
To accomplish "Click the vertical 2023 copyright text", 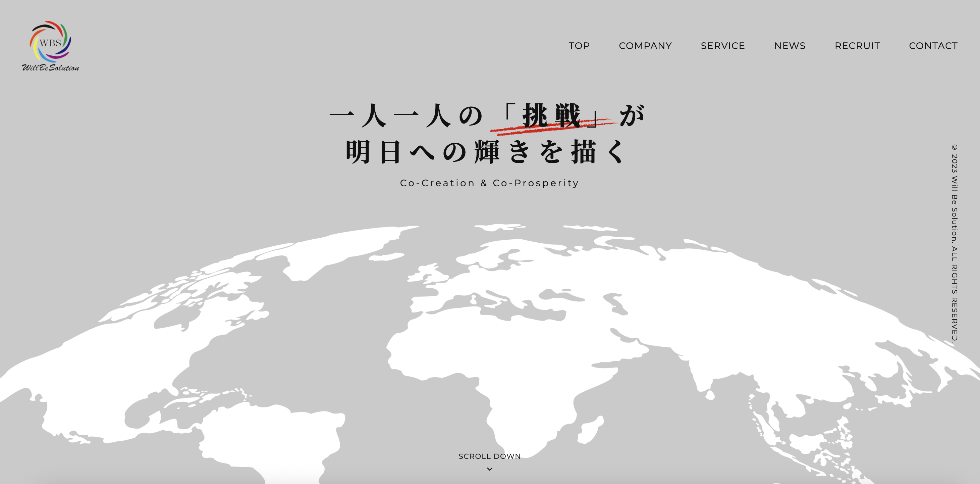I will [955, 243].
